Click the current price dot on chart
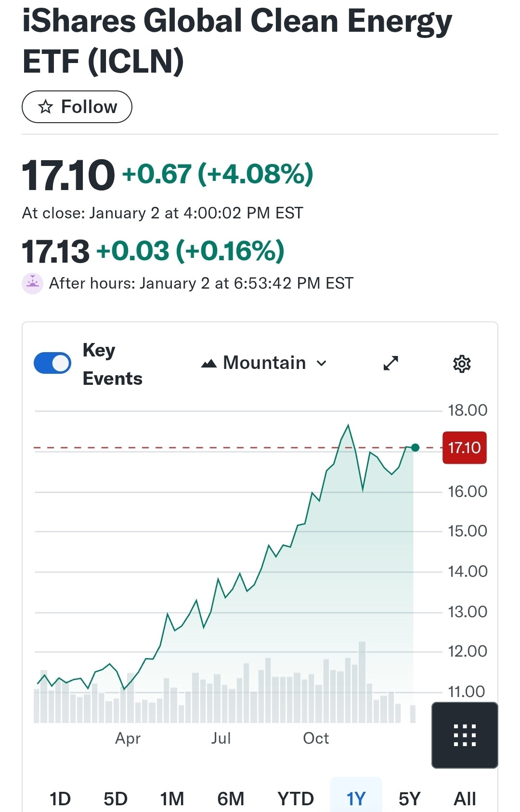Screen dimensions: 520x812 point(416,448)
